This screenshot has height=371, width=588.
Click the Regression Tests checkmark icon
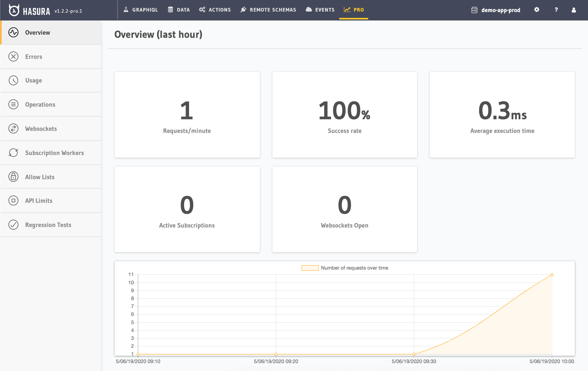[13, 225]
